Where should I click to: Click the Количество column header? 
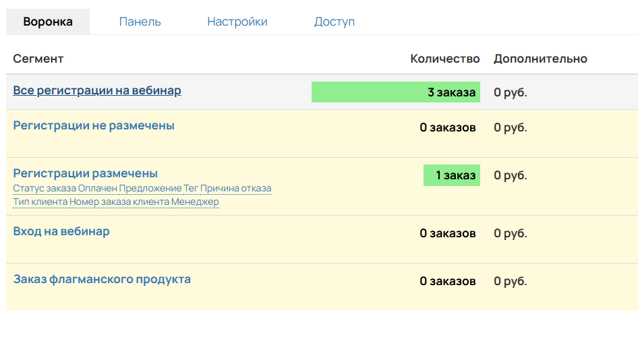(444, 59)
